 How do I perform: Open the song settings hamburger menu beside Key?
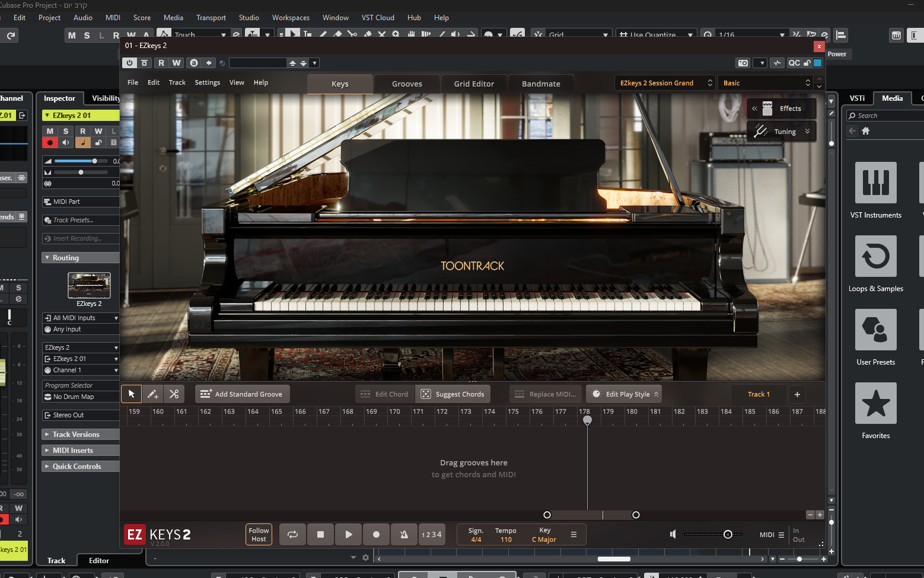pos(573,534)
